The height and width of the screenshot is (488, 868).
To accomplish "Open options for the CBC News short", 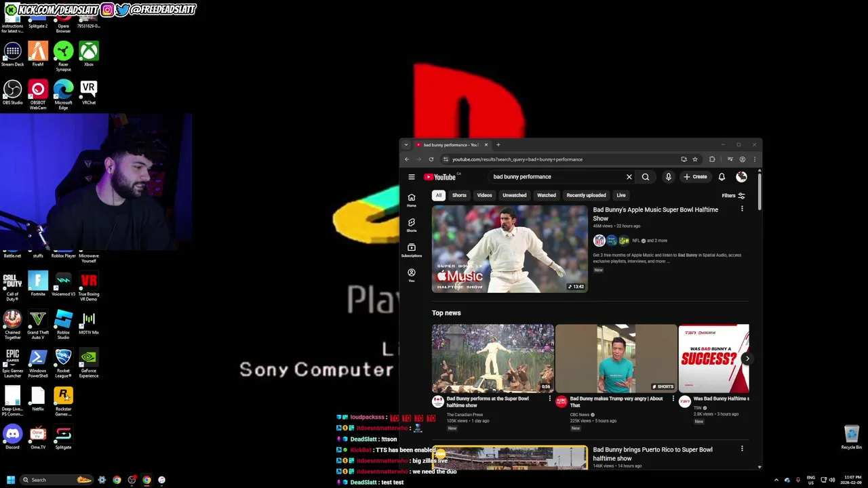I will tap(673, 399).
